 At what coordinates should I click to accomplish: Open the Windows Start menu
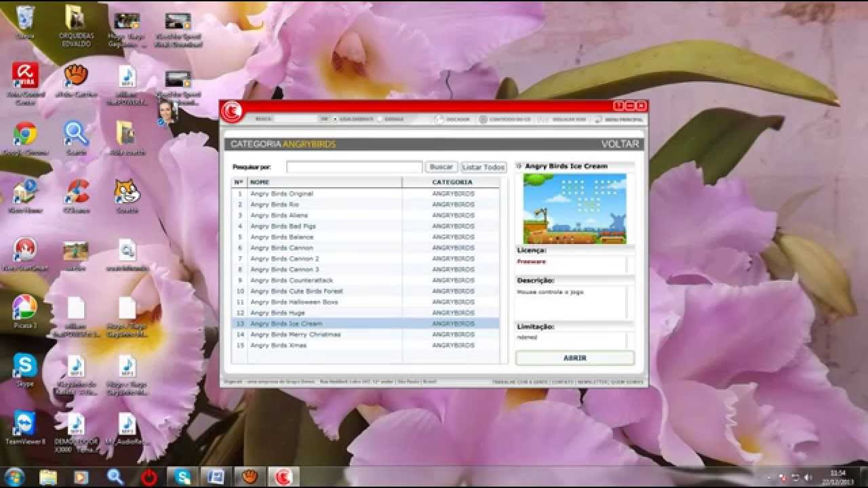(x=14, y=476)
